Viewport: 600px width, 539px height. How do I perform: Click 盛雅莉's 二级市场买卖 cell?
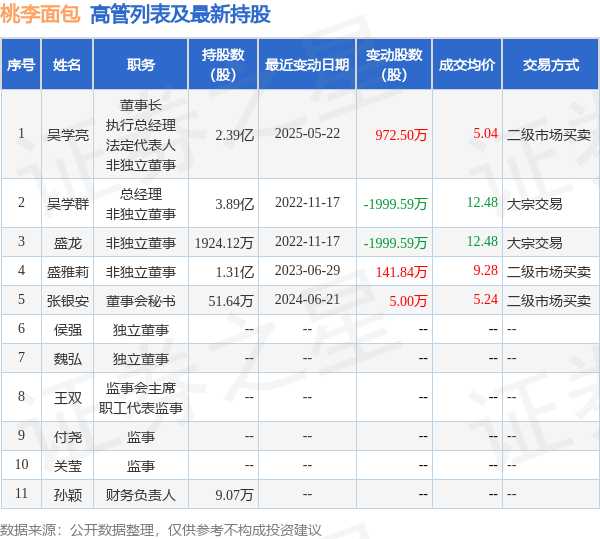[549, 272]
